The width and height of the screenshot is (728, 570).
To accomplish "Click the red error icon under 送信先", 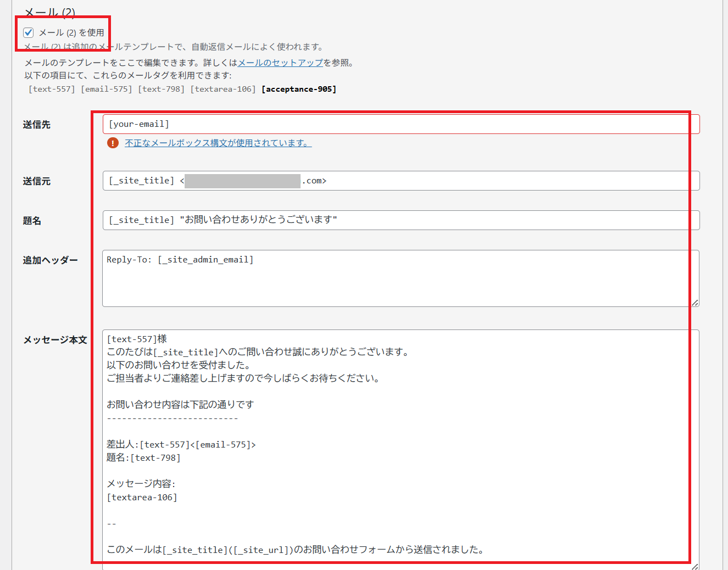I will point(113,143).
